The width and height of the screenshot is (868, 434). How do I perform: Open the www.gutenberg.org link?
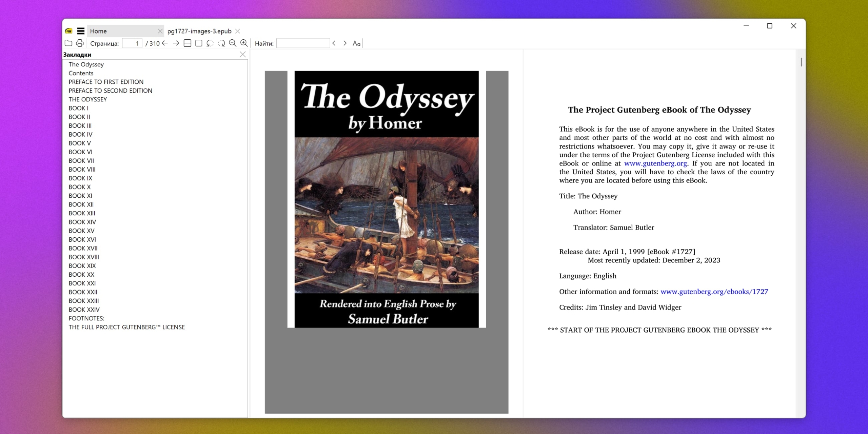656,163
